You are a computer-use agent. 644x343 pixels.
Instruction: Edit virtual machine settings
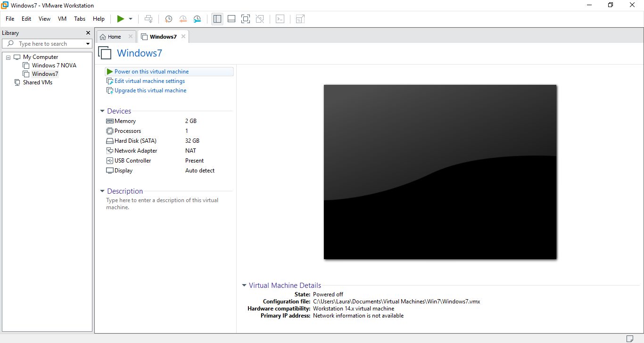pyautogui.click(x=149, y=81)
